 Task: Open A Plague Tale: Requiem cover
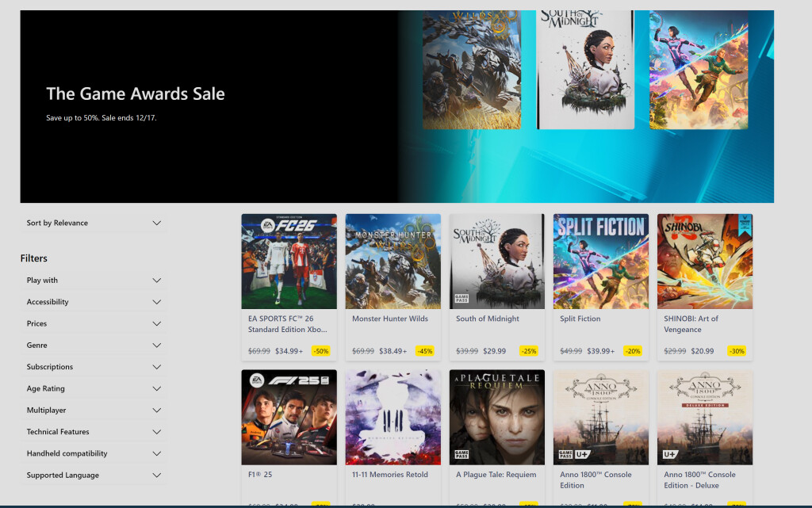click(x=496, y=417)
